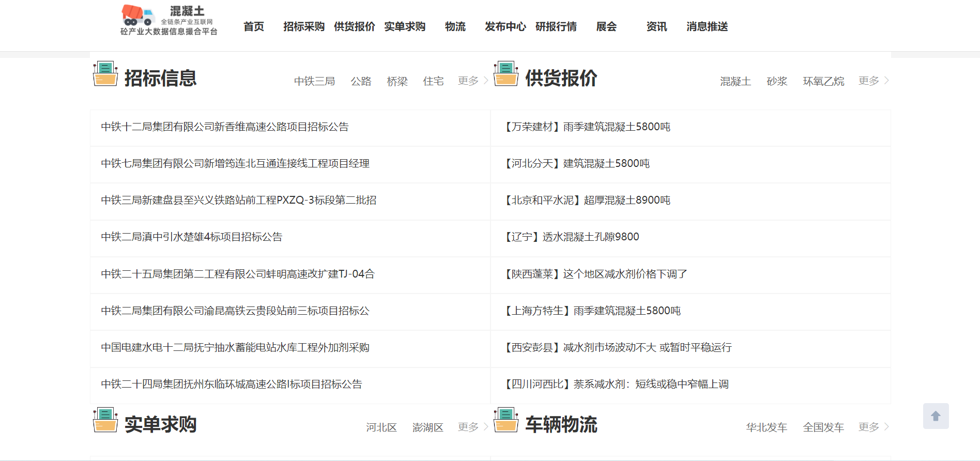Filter tenders by 住宅 tag

point(433,81)
